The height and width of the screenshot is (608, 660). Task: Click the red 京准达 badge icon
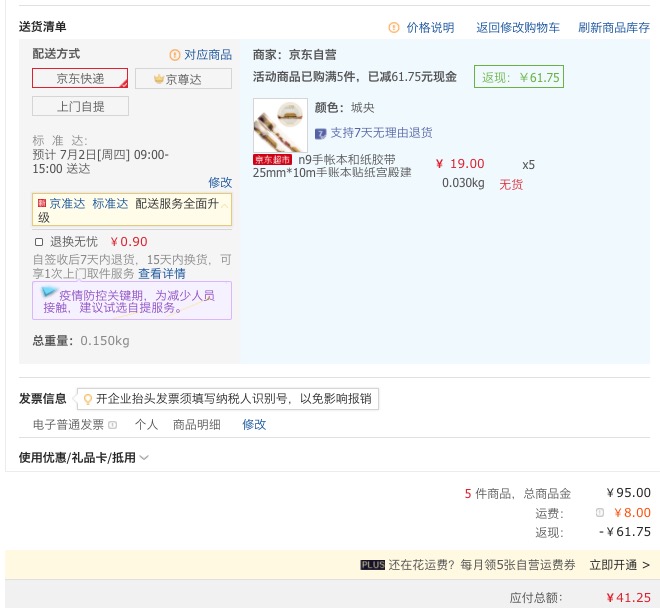tap(42, 203)
